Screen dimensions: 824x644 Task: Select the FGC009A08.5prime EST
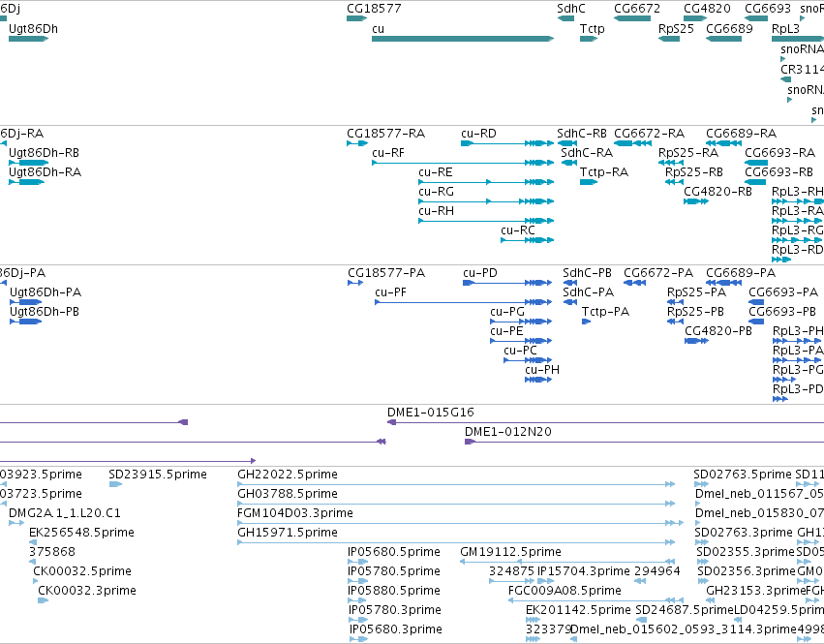tap(595, 600)
